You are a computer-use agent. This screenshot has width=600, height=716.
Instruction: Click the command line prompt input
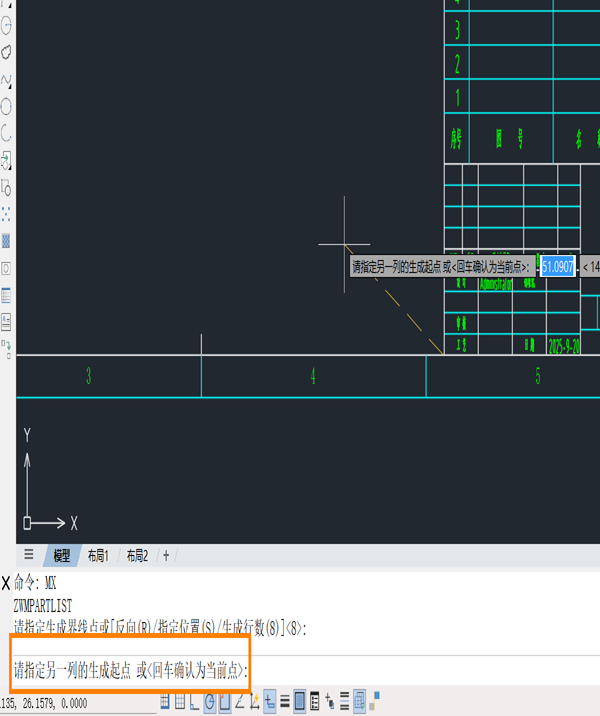click(x=131, y=670)
